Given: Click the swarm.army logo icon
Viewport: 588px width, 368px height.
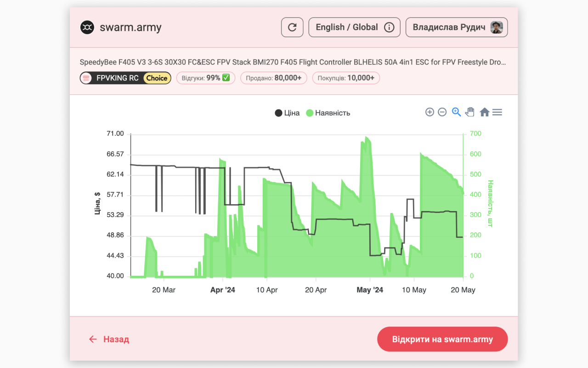Looking at the screenshot, I should click(x=86, y=27).
